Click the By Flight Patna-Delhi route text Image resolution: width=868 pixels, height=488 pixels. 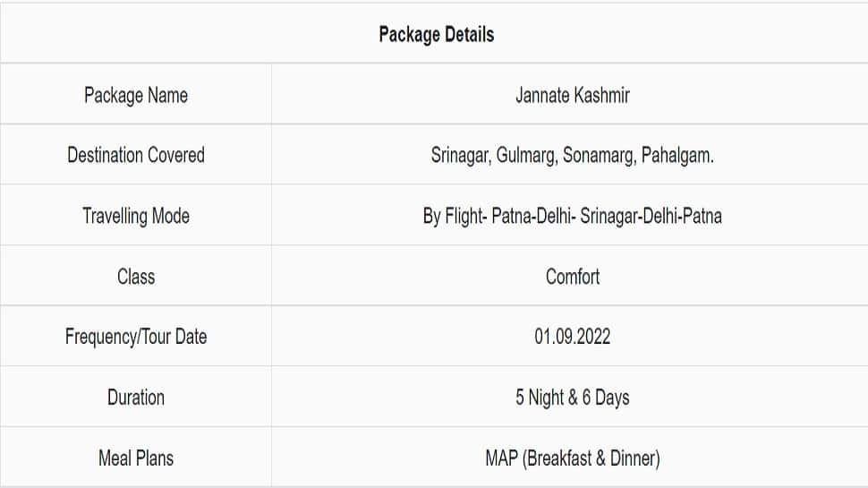pos(573,216)
